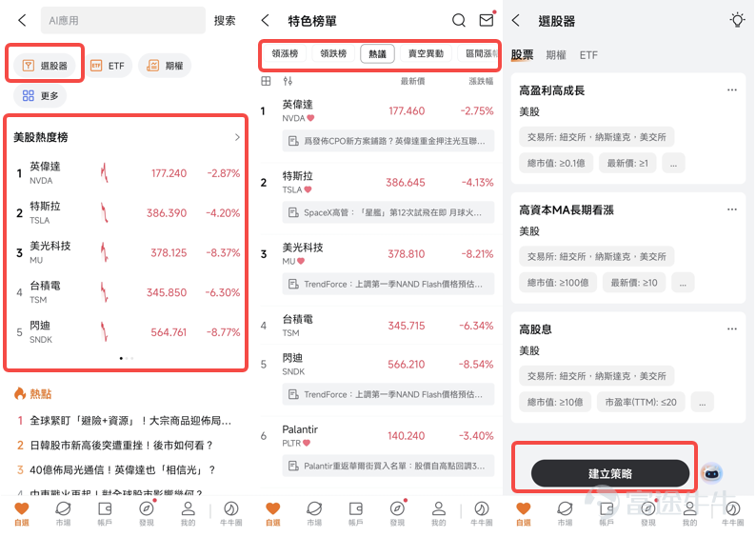Expand extra filters chip in 高資本MA長期看漲 card
This screenshot has width=756, height=537.
point(683,283)
